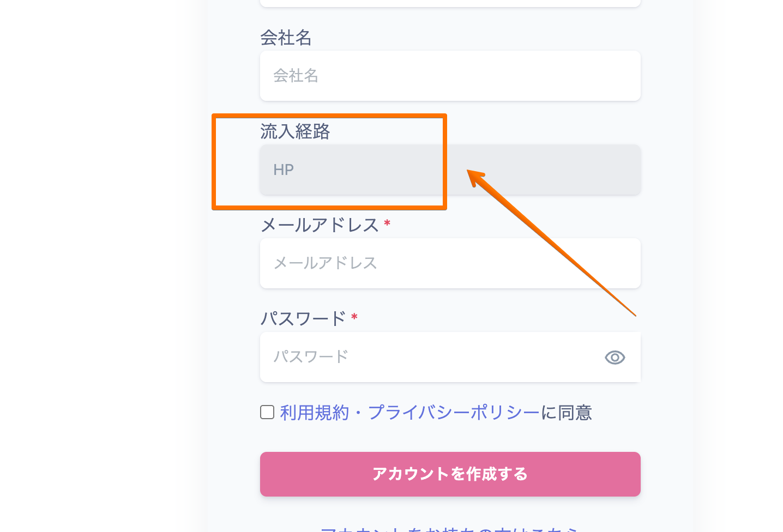Click the 会社名 field label
The image size is (783, 532).
pos(286,38)
